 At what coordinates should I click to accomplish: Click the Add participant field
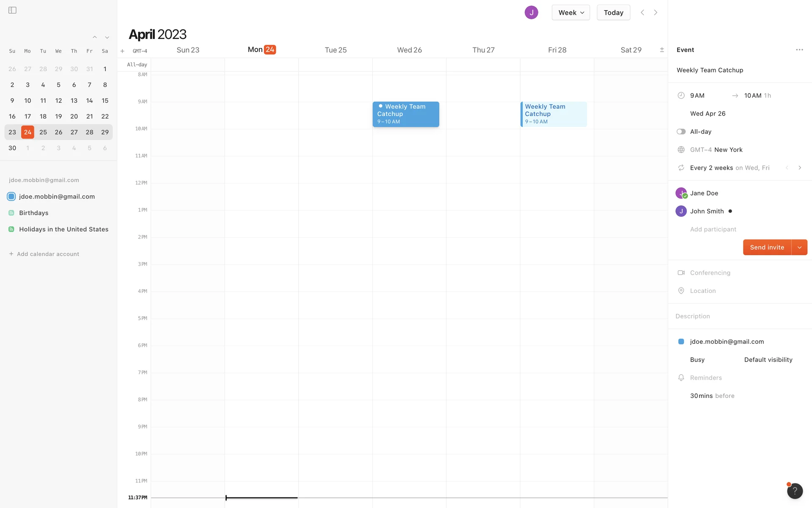[x=713, y=229]
